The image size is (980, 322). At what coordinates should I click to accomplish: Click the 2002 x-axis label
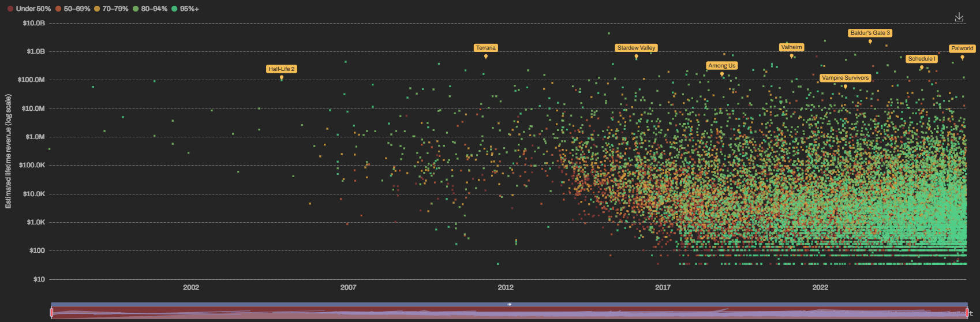click(x=191, y=287)
